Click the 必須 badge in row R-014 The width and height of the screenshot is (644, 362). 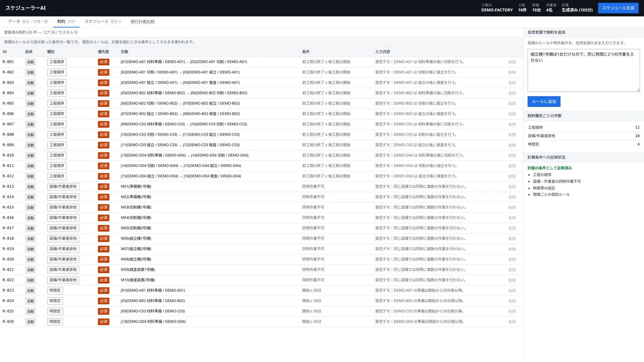(103, 197)
